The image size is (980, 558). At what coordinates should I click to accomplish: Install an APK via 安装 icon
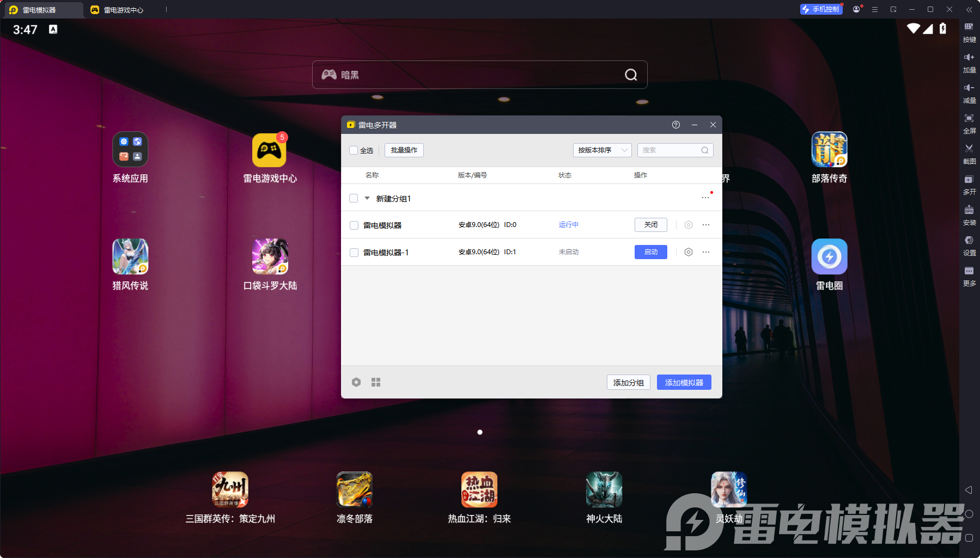[969, 215]
